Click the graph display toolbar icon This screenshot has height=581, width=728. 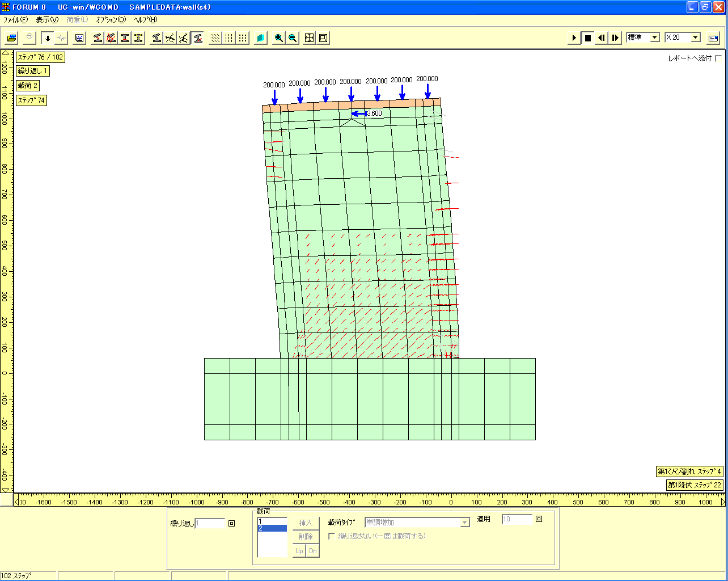tap(80, 38)
